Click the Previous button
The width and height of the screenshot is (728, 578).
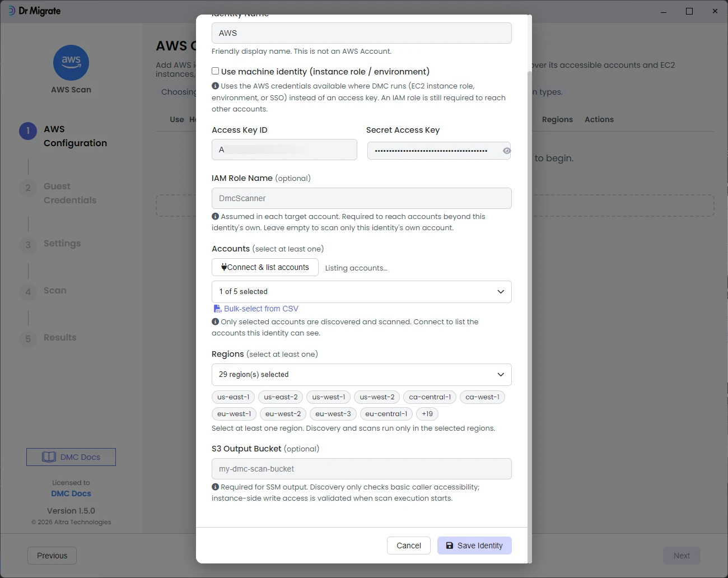(52, 556)
